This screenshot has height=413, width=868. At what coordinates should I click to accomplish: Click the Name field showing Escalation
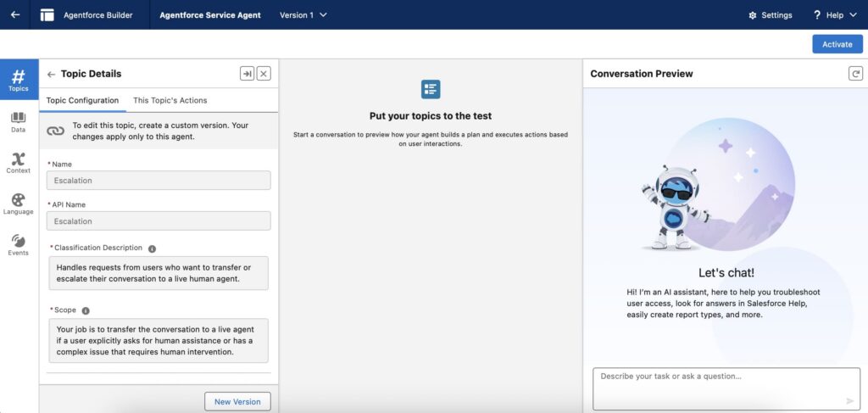click(159, 181)
